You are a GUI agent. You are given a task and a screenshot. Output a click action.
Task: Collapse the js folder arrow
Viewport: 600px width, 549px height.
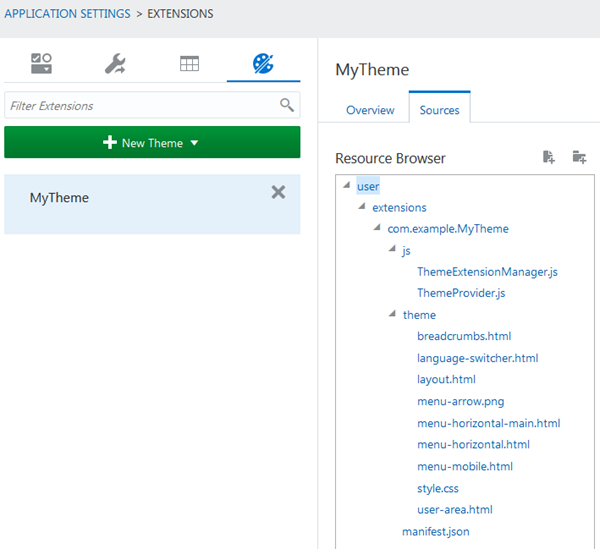click(x=392, y=250)
